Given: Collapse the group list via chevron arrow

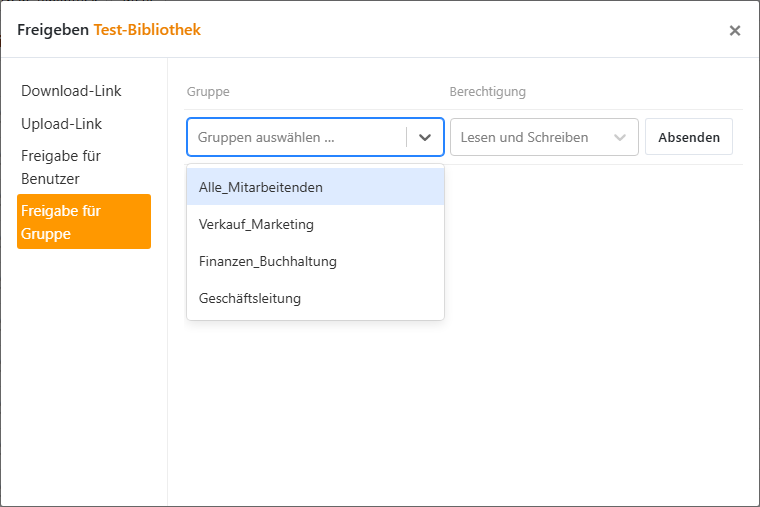Looking at the screenshot, I should point(425,137).
